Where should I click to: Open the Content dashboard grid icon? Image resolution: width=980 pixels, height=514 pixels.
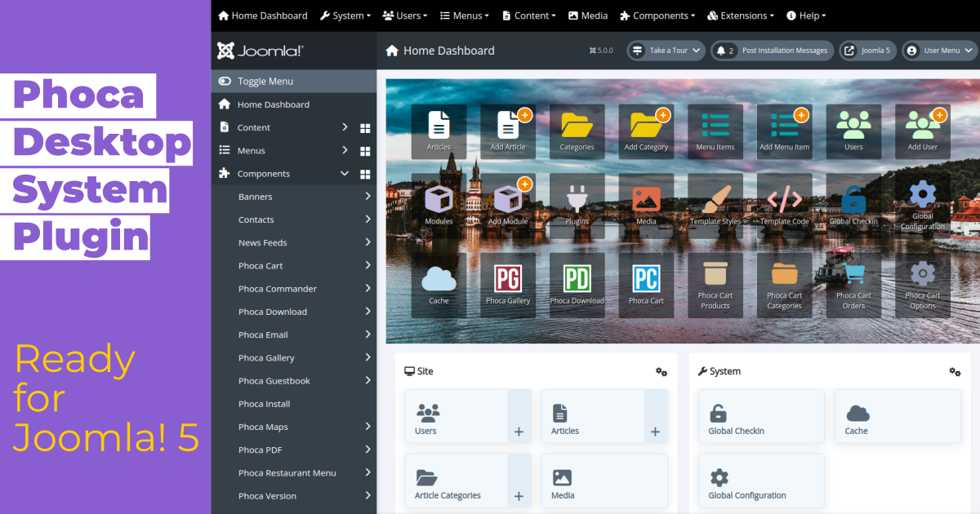[365, 128]
